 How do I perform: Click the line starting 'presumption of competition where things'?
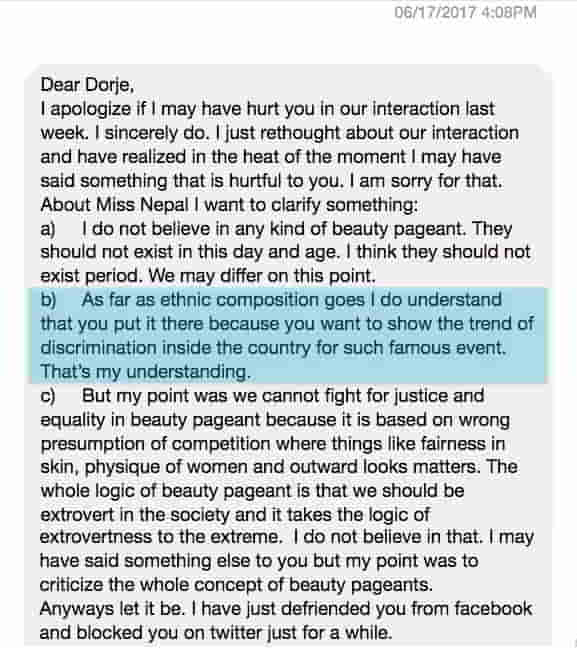point(273,444)
